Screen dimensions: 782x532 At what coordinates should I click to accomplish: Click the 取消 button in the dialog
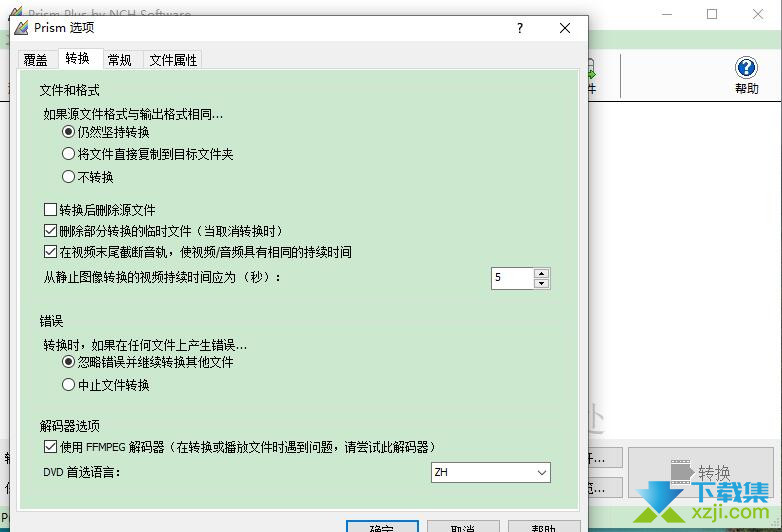463,527
